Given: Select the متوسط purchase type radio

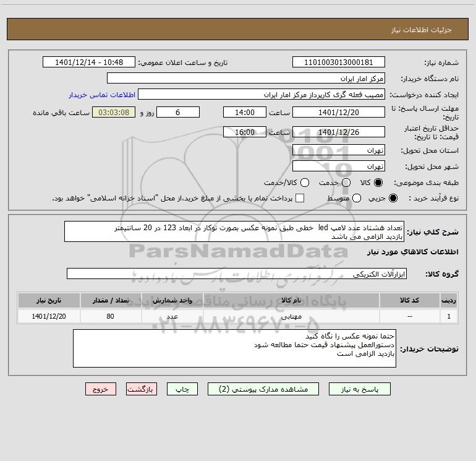Looking at the screenshot, I should [x=357, y=198].
